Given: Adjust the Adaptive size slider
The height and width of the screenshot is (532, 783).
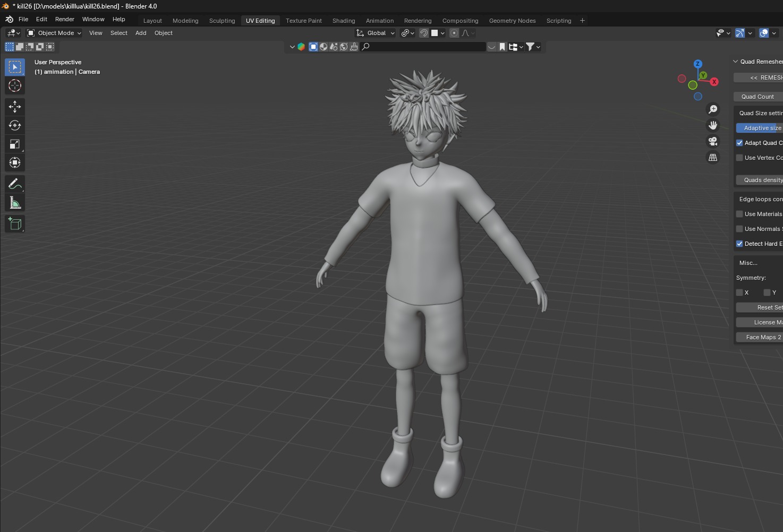Looking at the screenshot, I should click(x=760, y=128).
